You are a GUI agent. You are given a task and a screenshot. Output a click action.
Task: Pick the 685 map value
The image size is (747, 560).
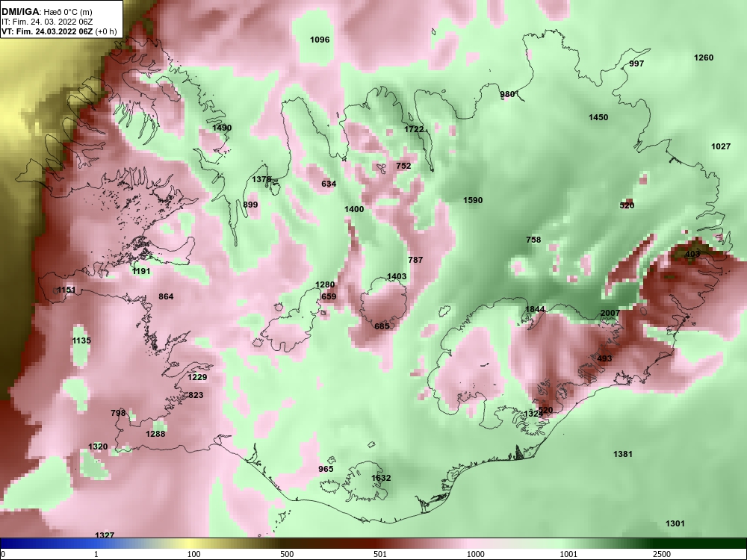tap(382, 326)
